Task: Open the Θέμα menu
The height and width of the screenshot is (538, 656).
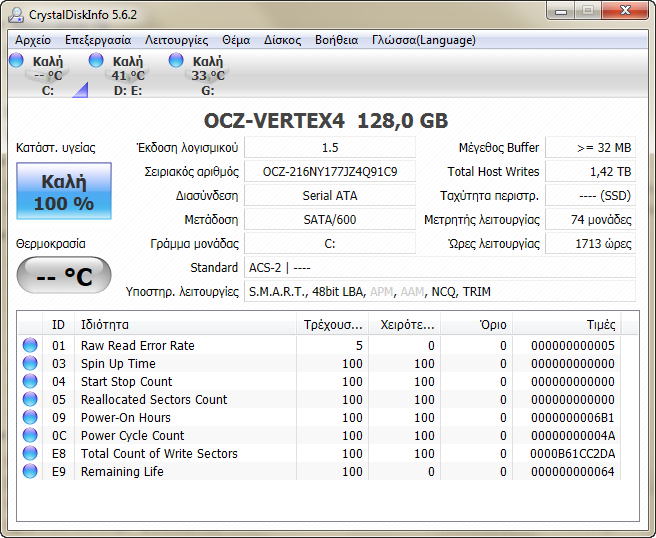Action: (236, 40)
